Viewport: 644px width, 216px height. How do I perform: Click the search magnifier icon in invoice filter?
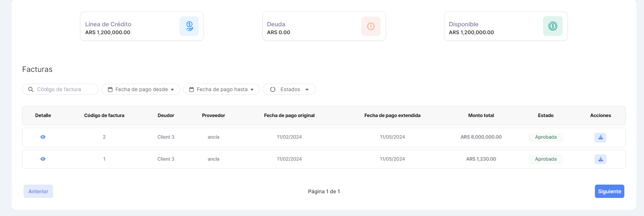click(x=31, y=90)
